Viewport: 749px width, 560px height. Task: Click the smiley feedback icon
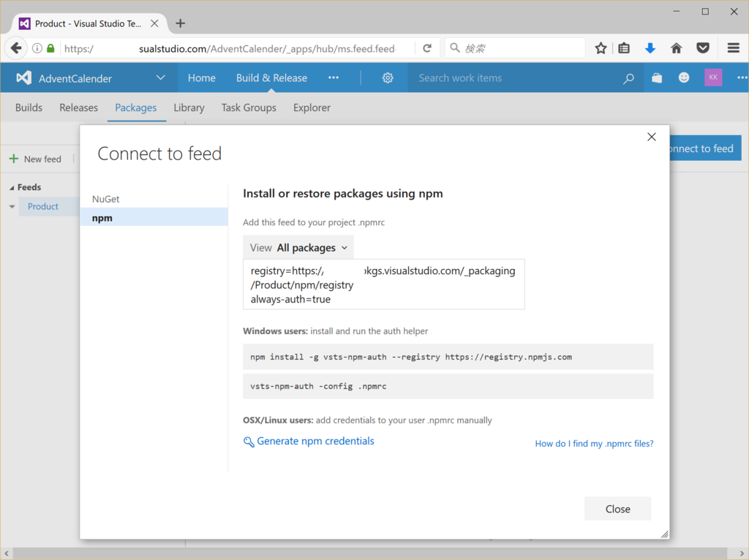tap(684, 77)
